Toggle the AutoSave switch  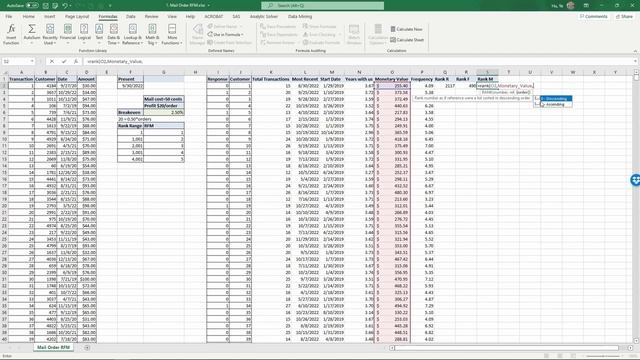pos(32,5)
